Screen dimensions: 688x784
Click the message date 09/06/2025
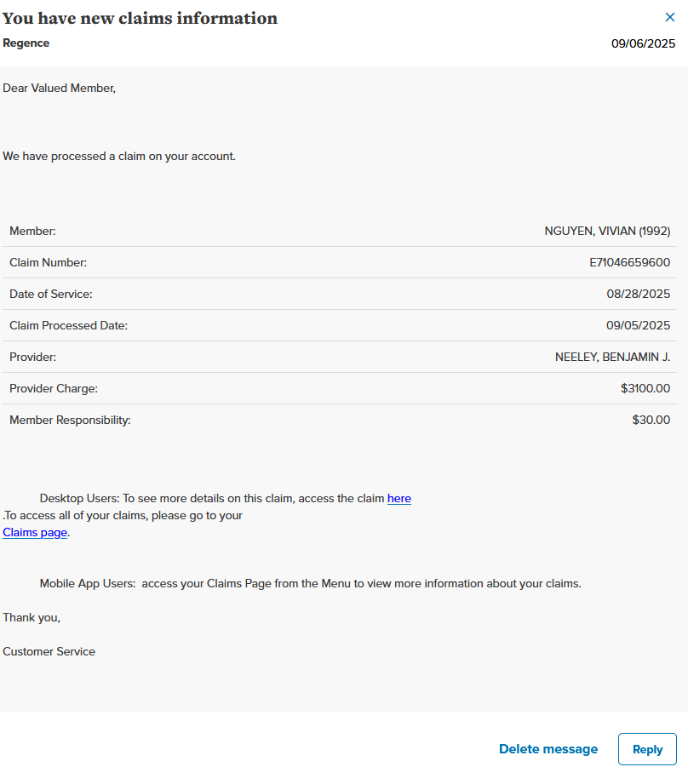[643, 43]
